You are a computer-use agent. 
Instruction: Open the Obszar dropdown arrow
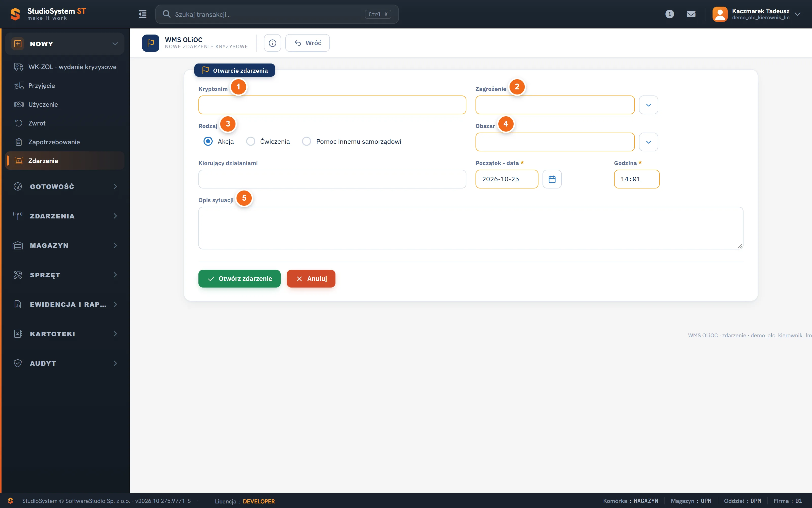(648, 142)
